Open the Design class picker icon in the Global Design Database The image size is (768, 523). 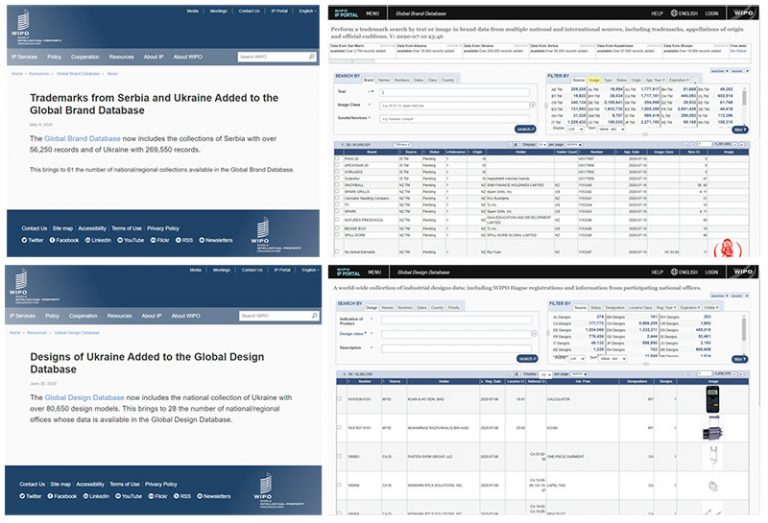534,333
